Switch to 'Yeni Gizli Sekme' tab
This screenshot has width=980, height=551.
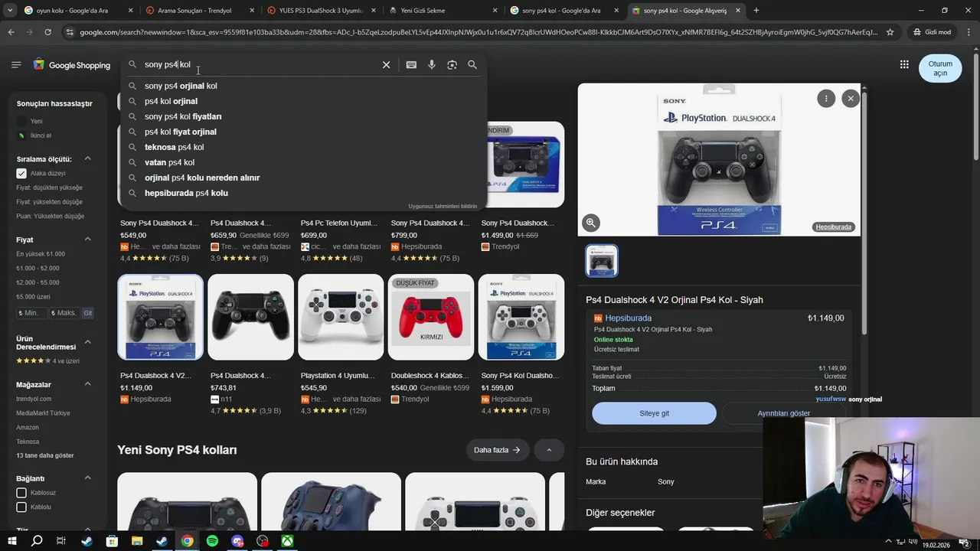pos(440,11)
